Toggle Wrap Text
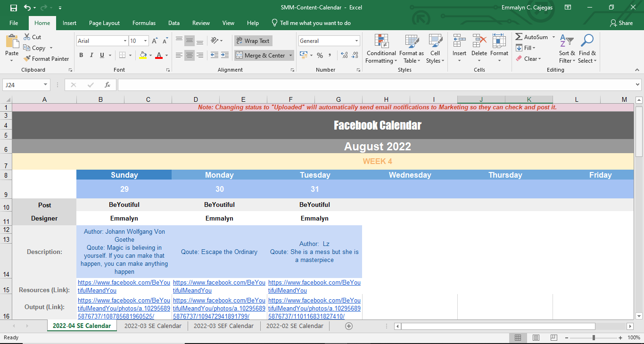The image size is (644, 344). point(253,41)
